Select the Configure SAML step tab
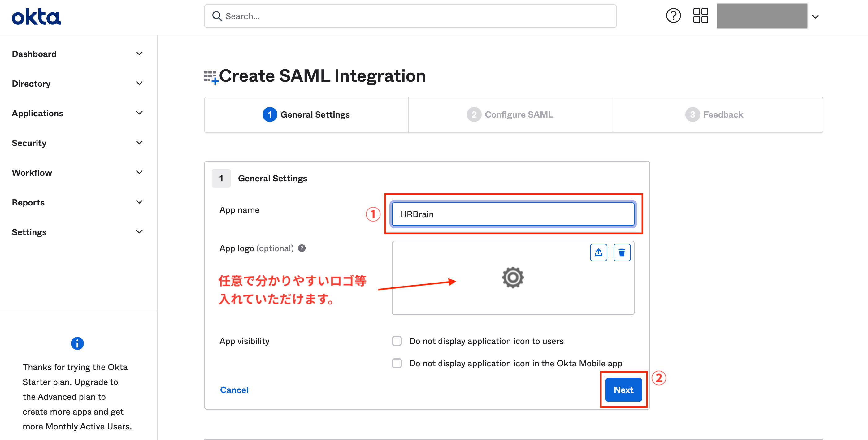The image size is (868, 440). pos(510,114)
